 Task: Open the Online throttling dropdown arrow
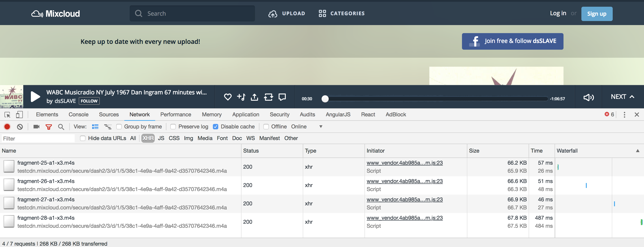(321, 127)
